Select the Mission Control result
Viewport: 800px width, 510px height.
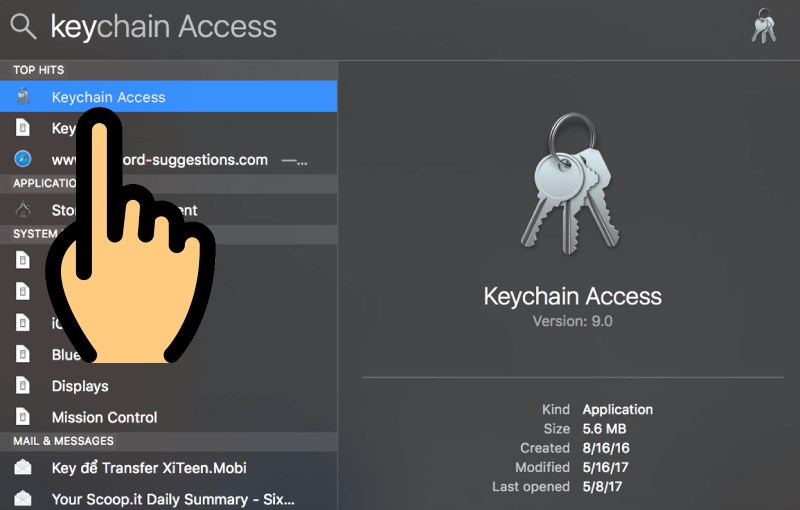(x=104, y=417)
